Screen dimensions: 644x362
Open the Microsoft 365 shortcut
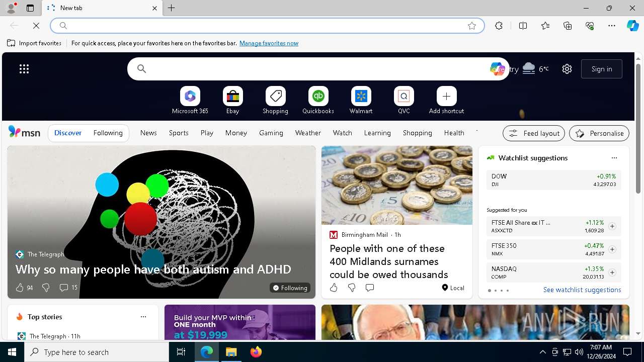click(x=190, y=100)
